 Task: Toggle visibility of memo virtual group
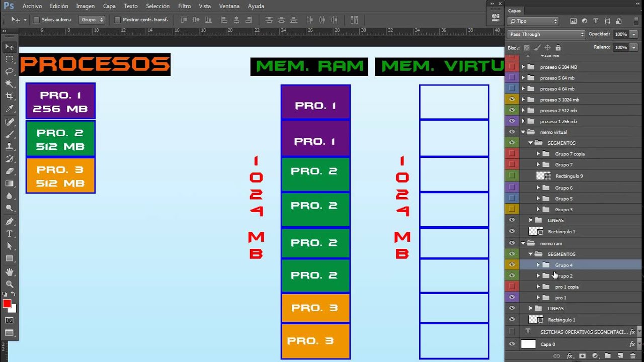(x=512, y=132)
